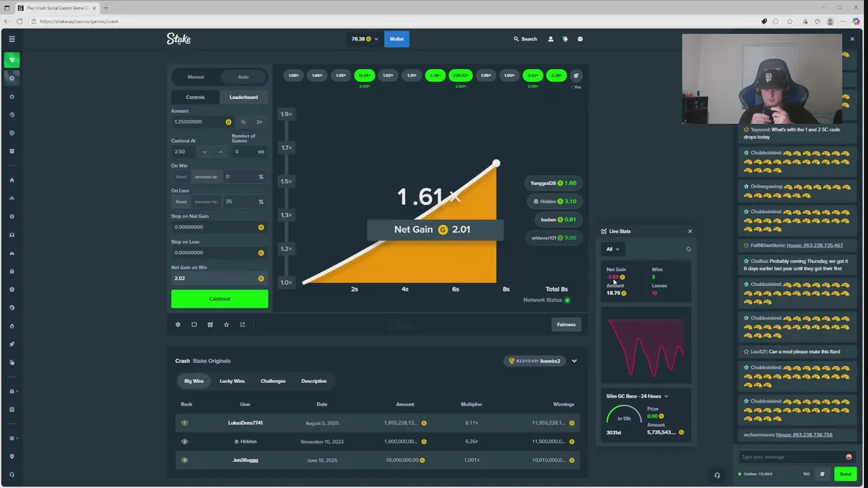The height and width of the screenshot is (488, 868).
Task: Open the Description tab
Action: click(314, 381)
